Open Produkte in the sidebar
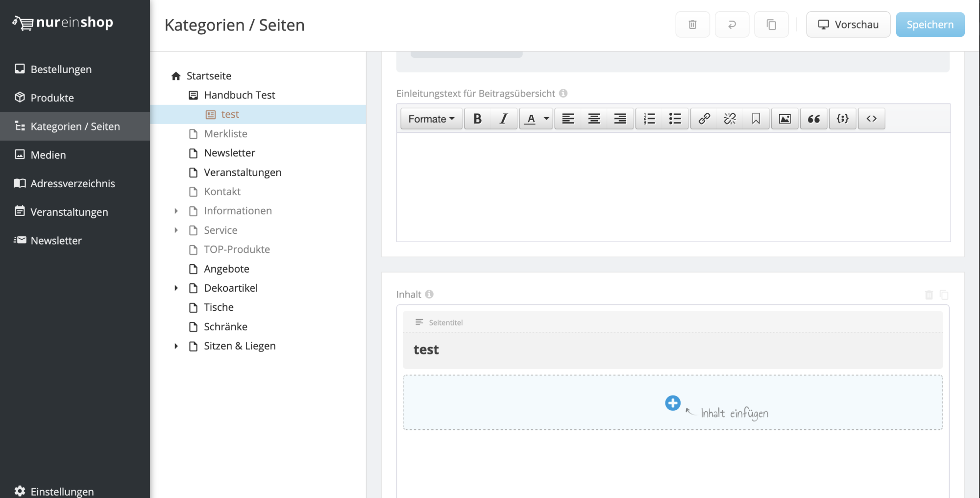 pos(52,98)
